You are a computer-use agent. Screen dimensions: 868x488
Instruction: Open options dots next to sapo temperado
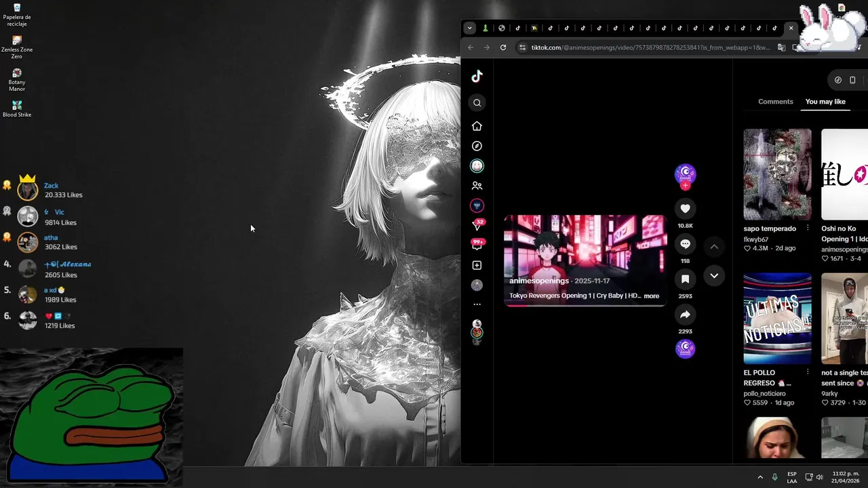click(807, 228)
